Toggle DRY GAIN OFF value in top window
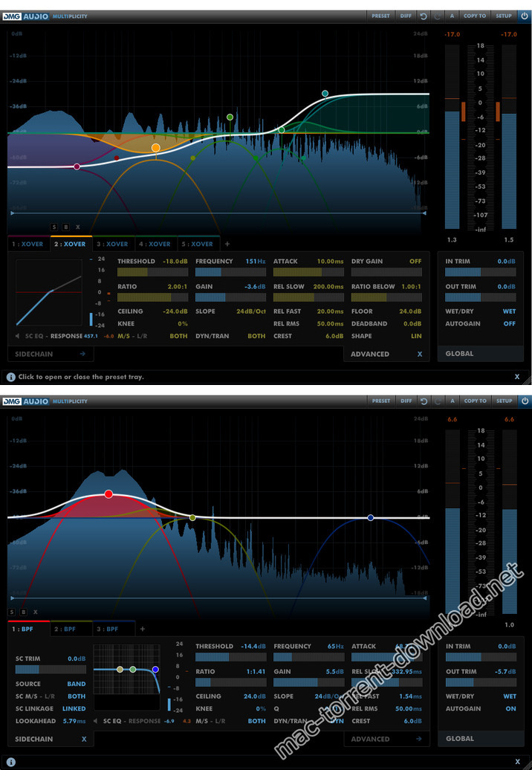The height and width of the screenshot is (770, 532). coord(415,262)
